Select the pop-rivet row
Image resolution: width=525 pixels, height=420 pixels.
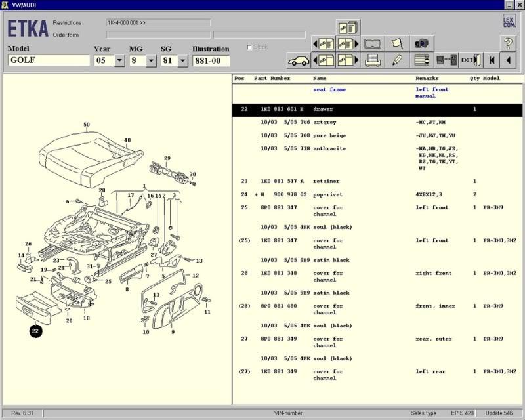[377, 195]
